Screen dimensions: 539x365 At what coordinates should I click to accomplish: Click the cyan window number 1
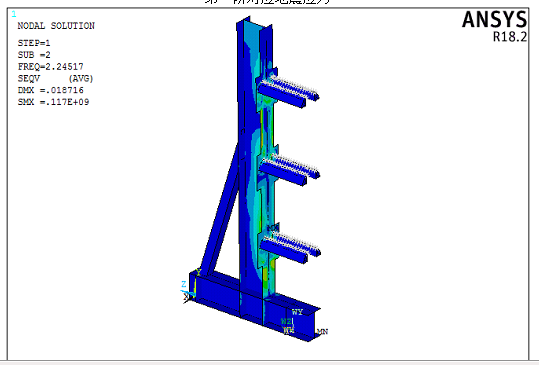(14, 14)
